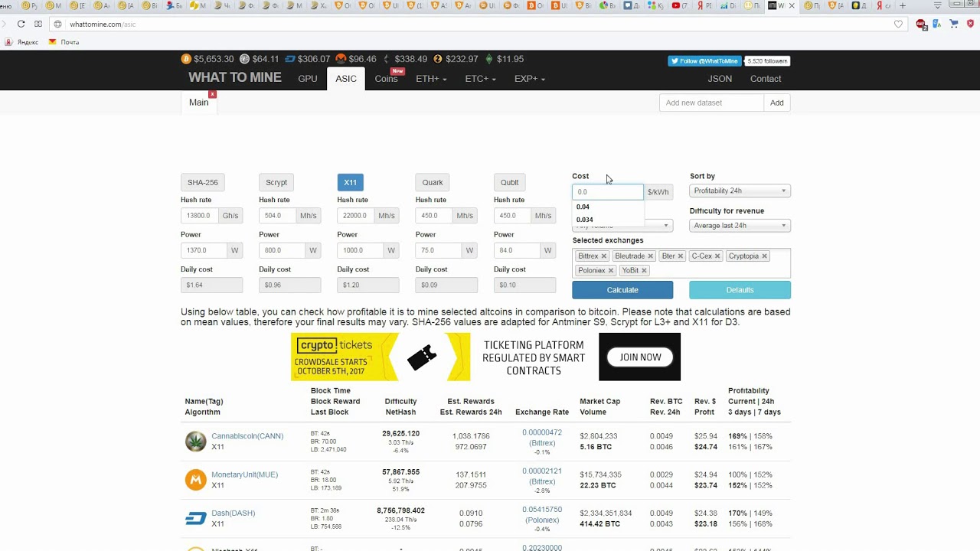Add page to favorites with heart icon
This screenshot has height=551, width=980.
click(898, 24)
